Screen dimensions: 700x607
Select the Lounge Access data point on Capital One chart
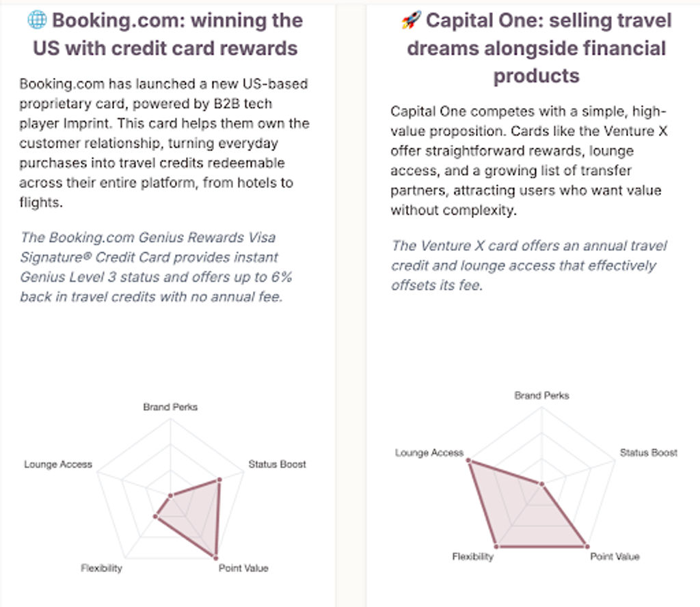point(469,460)
